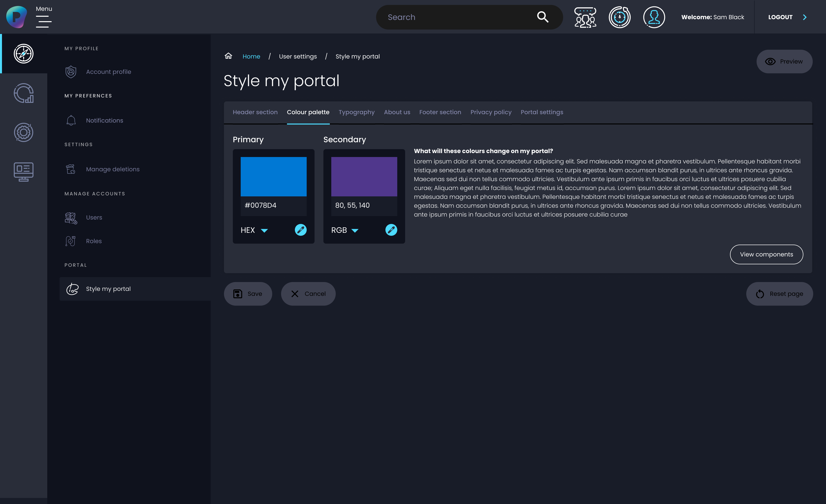
Task: Switch to the Typography tab
Action: (356, 112)
